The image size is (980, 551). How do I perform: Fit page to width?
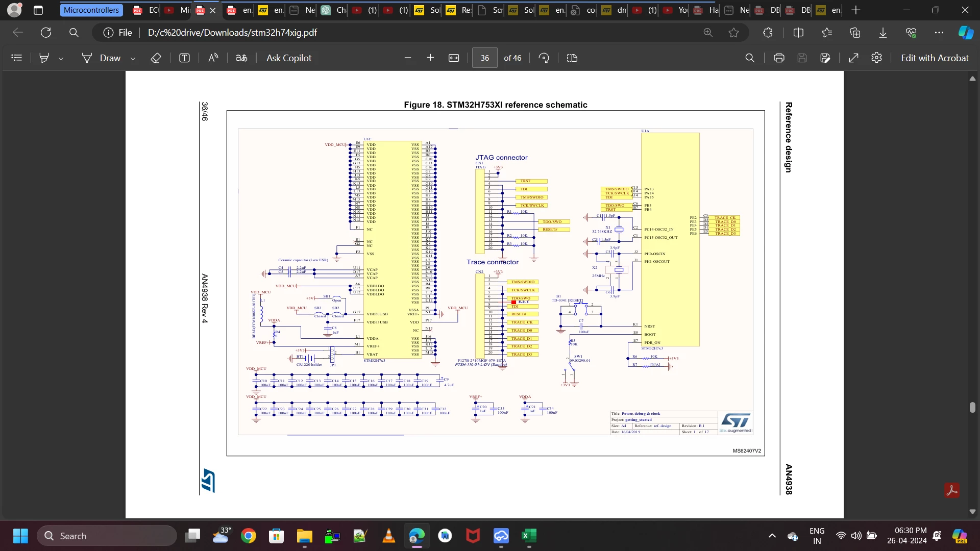click(454, 58)
